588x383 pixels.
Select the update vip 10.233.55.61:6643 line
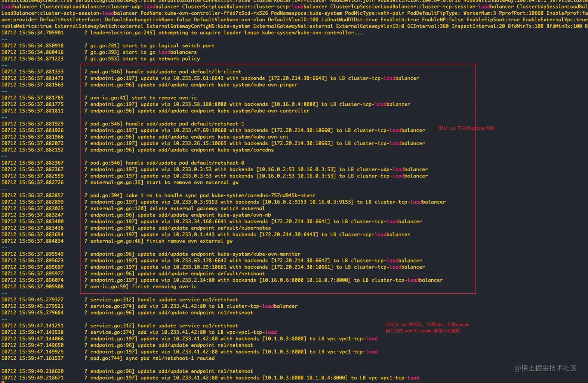210,78
